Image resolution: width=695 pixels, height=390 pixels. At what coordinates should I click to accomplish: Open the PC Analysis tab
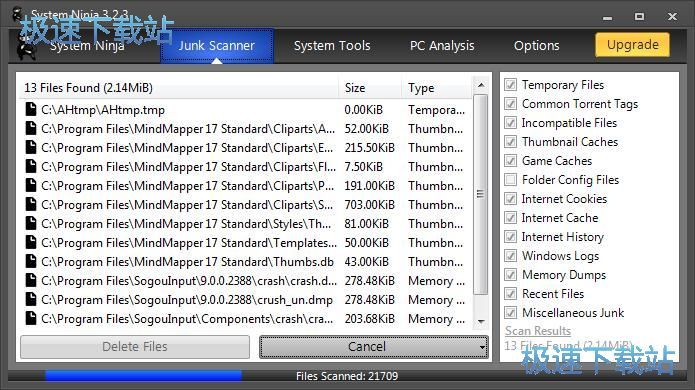pos(442,45)
